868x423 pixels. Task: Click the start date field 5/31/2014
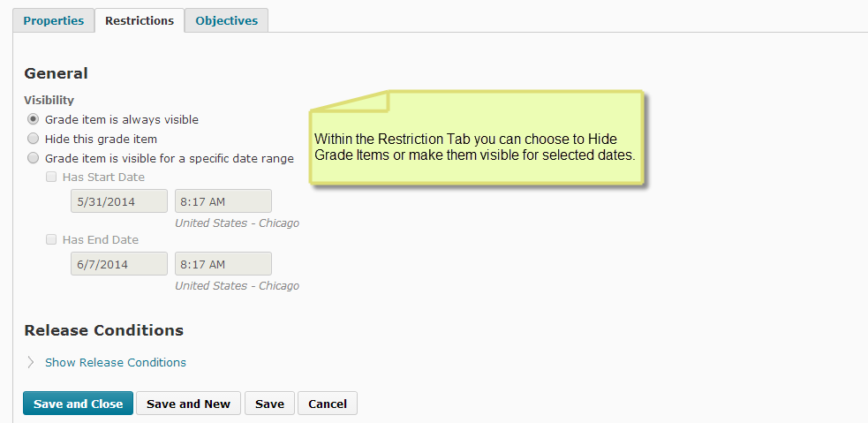[x=119, y=201]
